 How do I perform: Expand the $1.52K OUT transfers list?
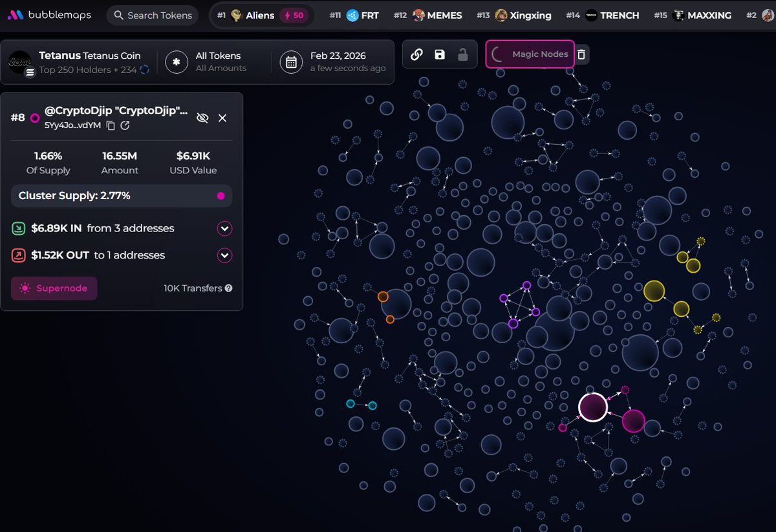click(x=224, y=255)
